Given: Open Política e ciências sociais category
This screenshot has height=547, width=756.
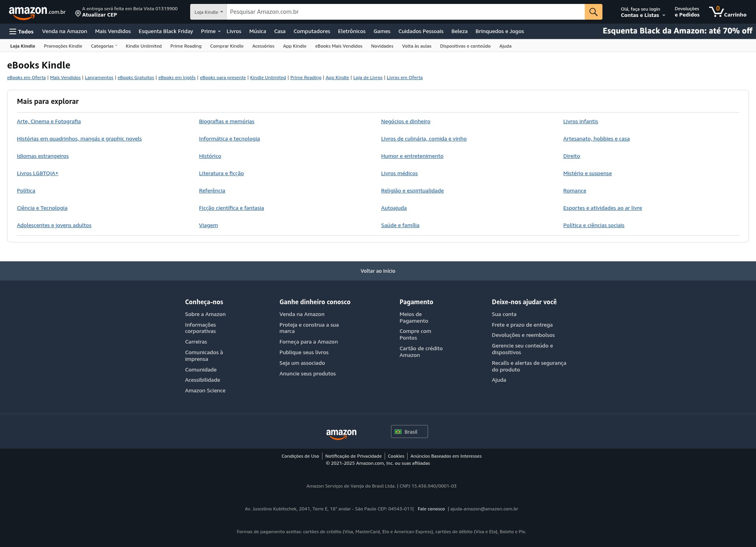Looking at the screenshot, I should 594,225.
